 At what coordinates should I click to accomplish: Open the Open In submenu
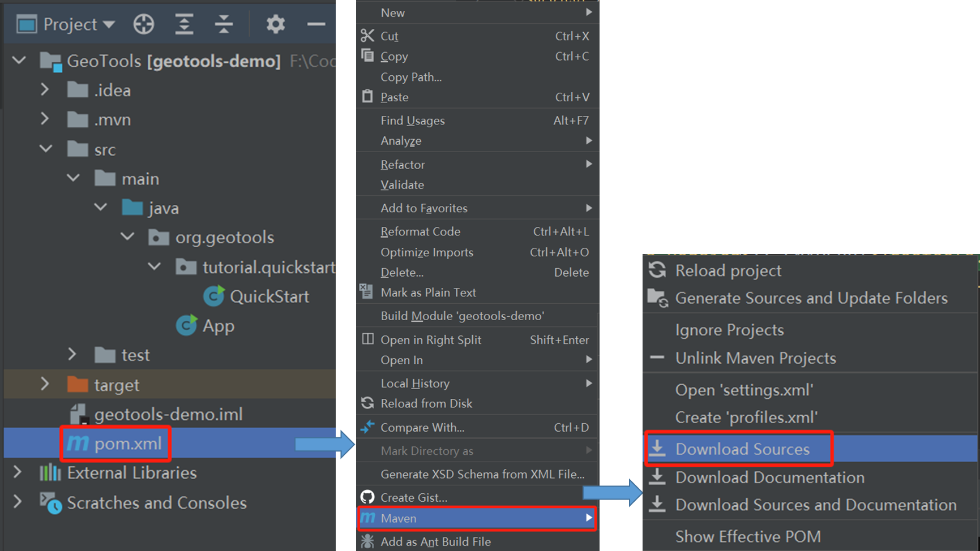pos(478,360)
